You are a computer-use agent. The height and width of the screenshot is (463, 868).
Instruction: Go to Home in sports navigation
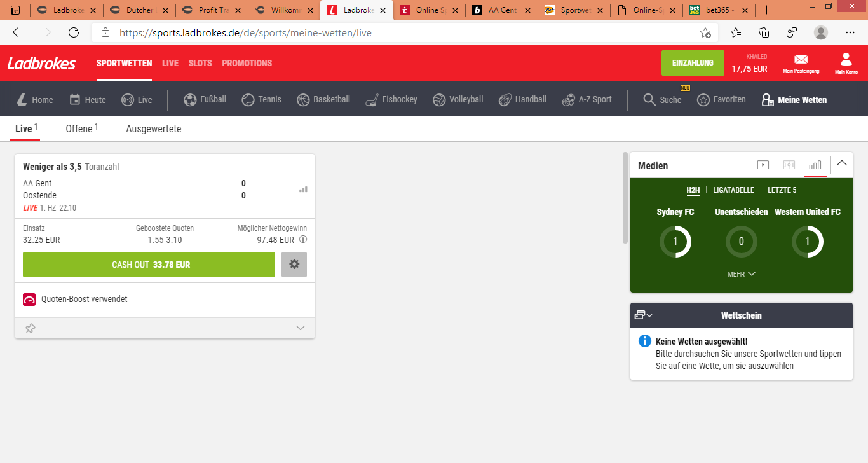(x=34, y=99)
